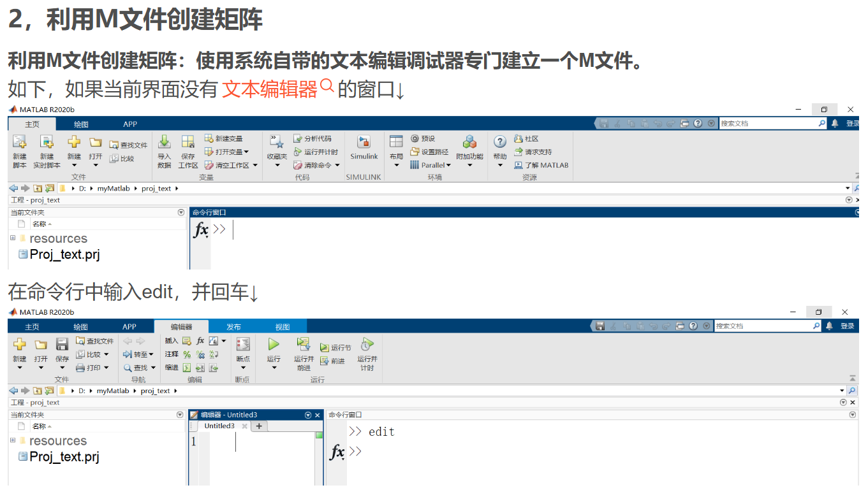The image size is (868, 497).
Task: Switch to APP tab in upper window
Action: [130, 124]
